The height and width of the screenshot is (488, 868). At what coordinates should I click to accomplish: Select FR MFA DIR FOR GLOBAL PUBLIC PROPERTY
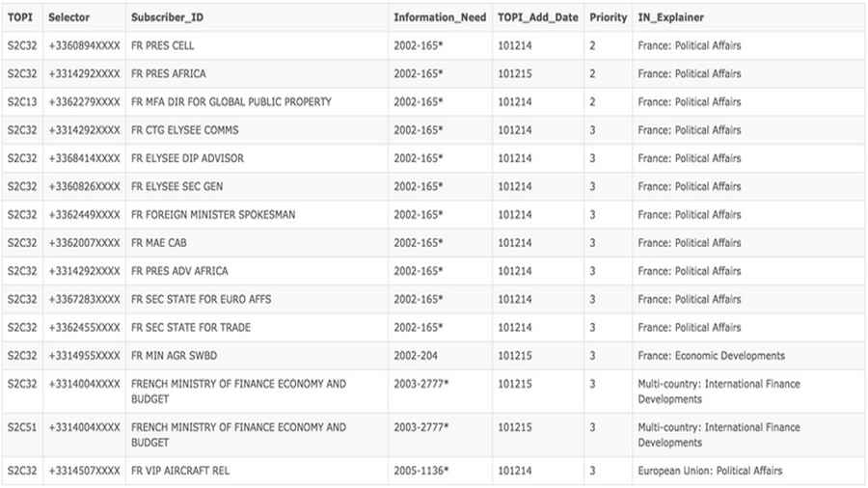coord(231,101)
